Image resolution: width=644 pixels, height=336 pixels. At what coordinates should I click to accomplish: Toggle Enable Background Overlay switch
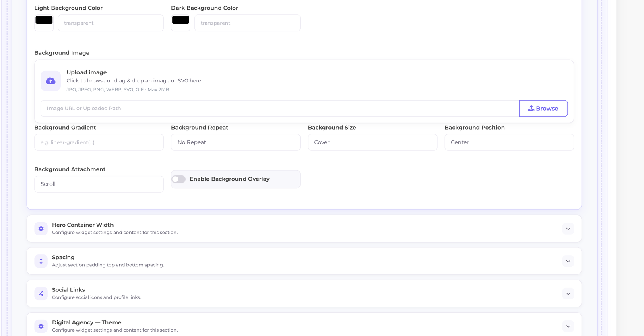179,179
